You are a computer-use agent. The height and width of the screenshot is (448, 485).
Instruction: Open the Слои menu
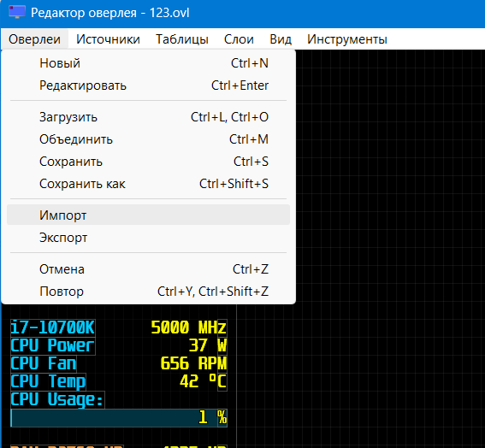239,39
